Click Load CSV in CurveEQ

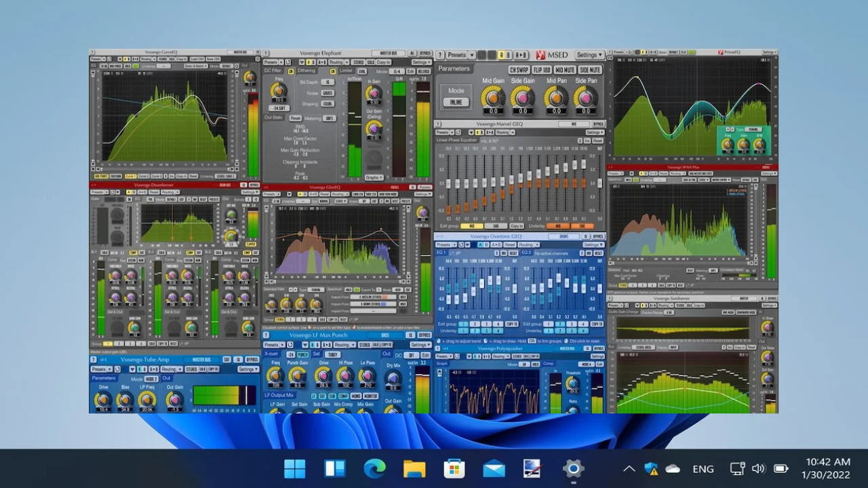197,59
